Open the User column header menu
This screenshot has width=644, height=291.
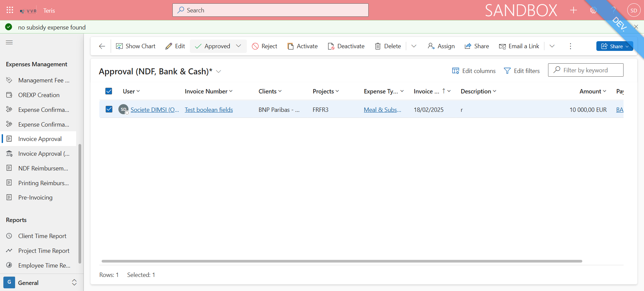point(131,91)
